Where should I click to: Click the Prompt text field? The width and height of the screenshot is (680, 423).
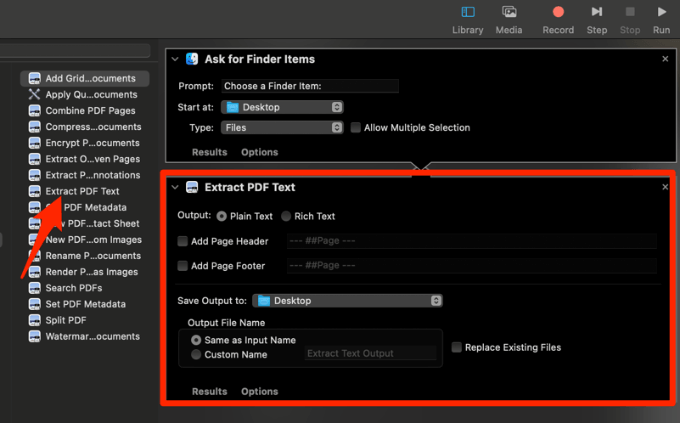[x=310, y=86]
